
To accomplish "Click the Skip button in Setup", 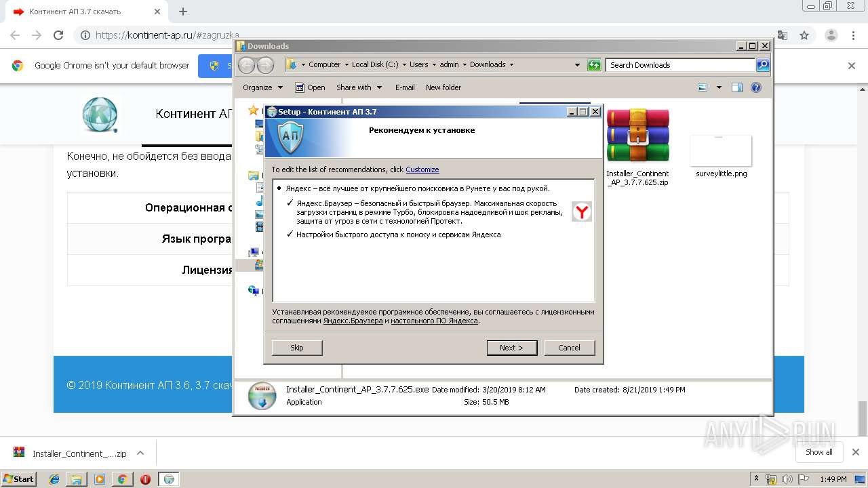I will pyautogui.click(x=297, y=348).
